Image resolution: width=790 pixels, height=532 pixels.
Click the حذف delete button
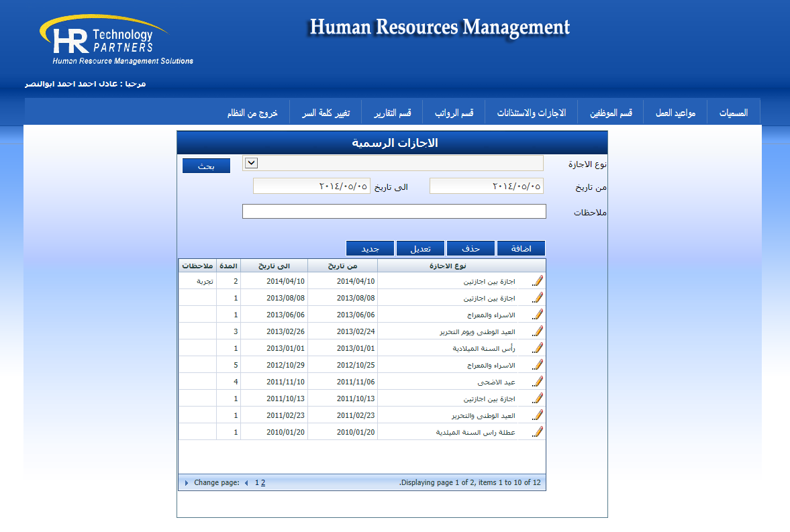pyautogui.click(x=471, y=248)
